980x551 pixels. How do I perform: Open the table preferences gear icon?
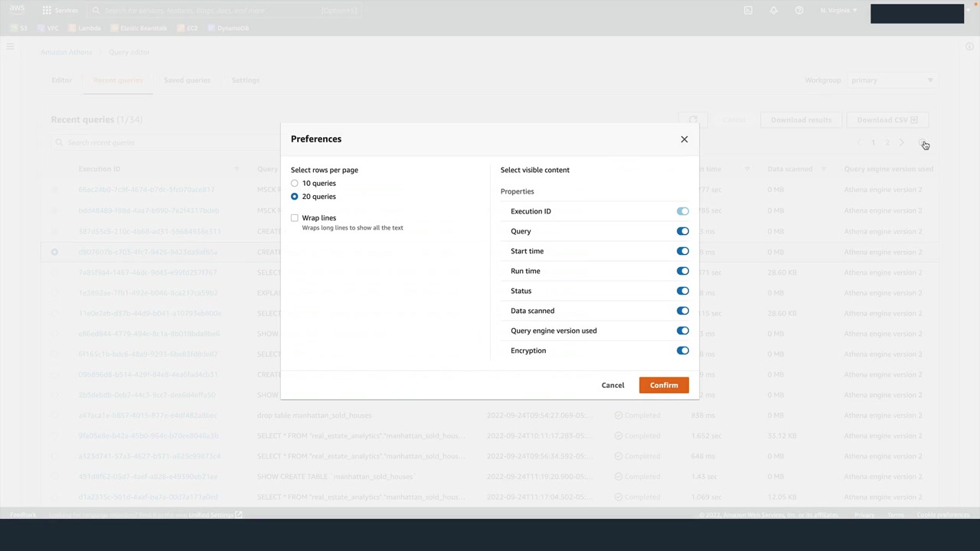[x=923, y=143]
